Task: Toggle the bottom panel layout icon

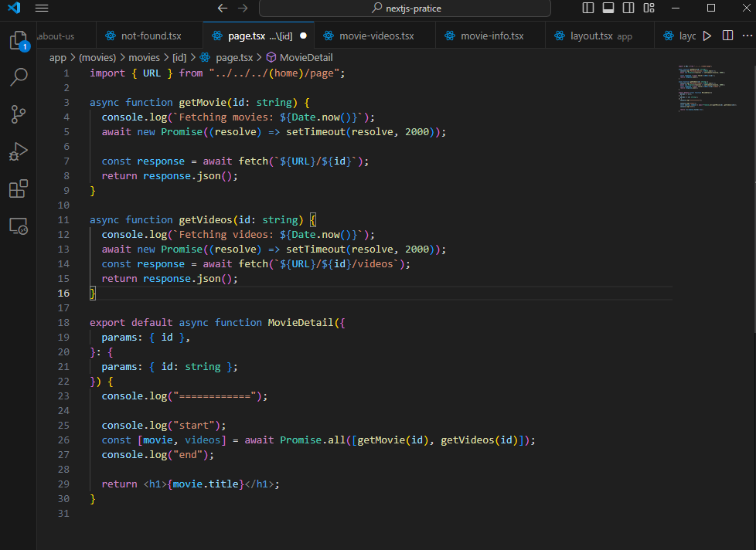Action: tap(608, 8)
